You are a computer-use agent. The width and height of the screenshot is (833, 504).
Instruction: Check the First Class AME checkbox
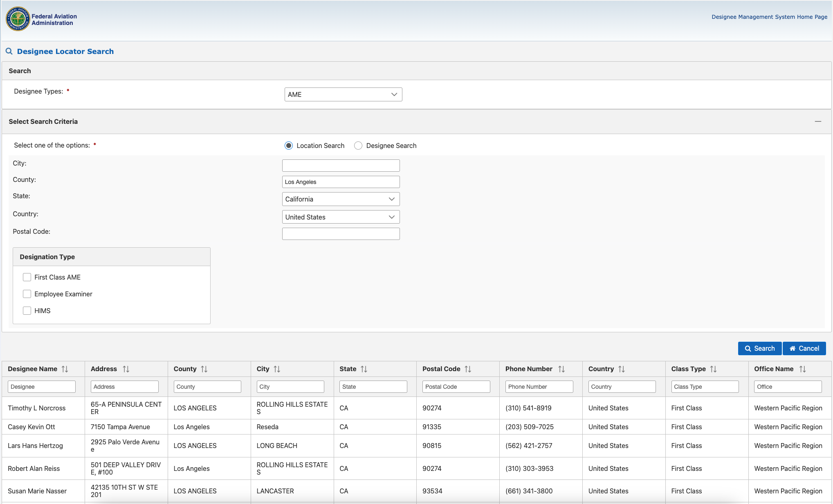click(x=27, y=277)
